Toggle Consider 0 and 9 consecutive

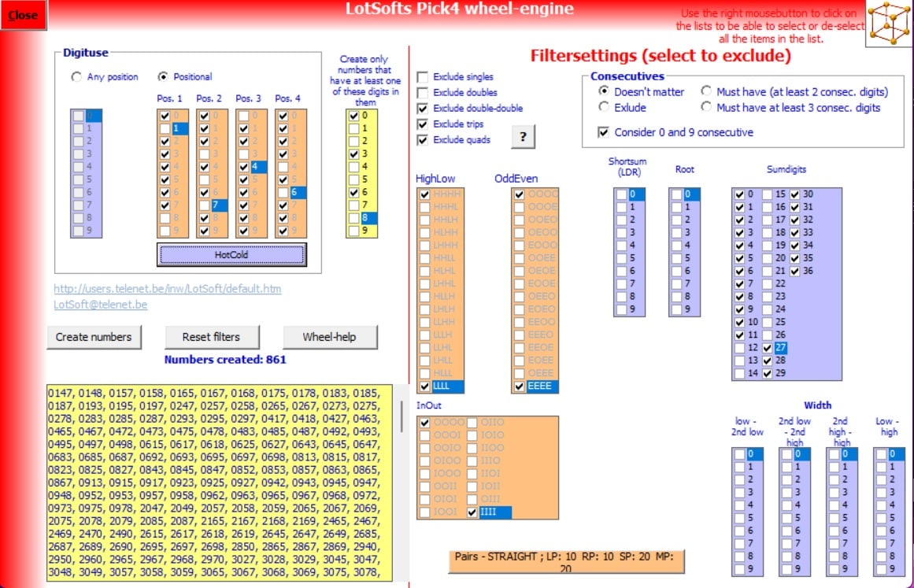coord(603,132)
